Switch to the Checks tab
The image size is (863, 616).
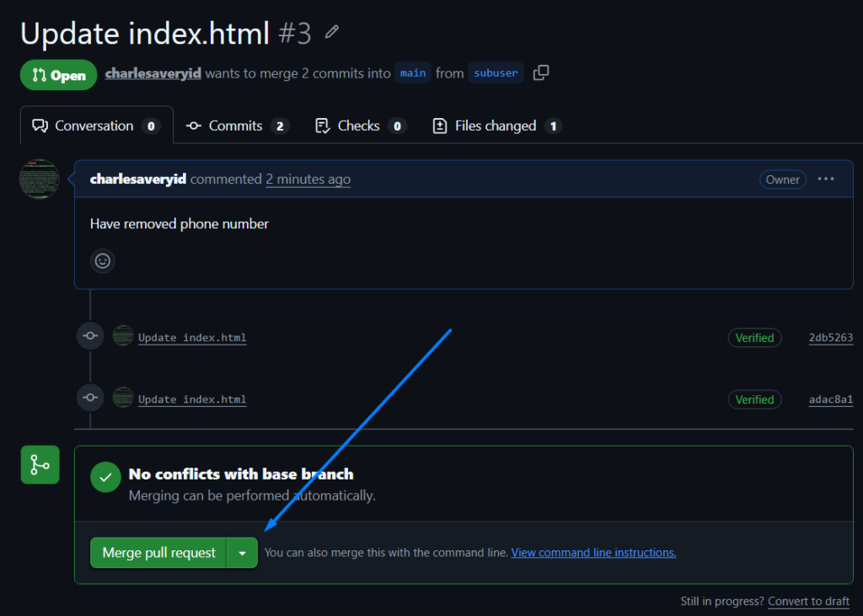pos(361,126)
